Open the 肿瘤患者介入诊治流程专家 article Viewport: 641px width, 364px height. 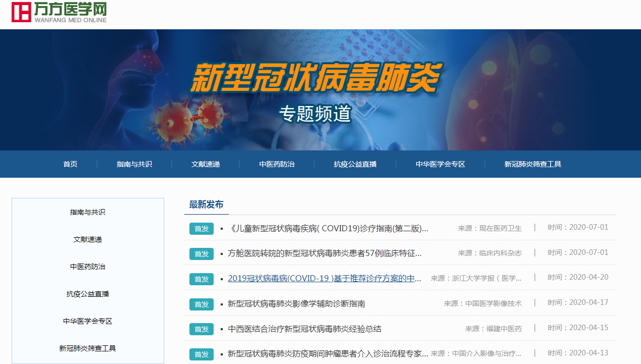click(x=328, y=354)
